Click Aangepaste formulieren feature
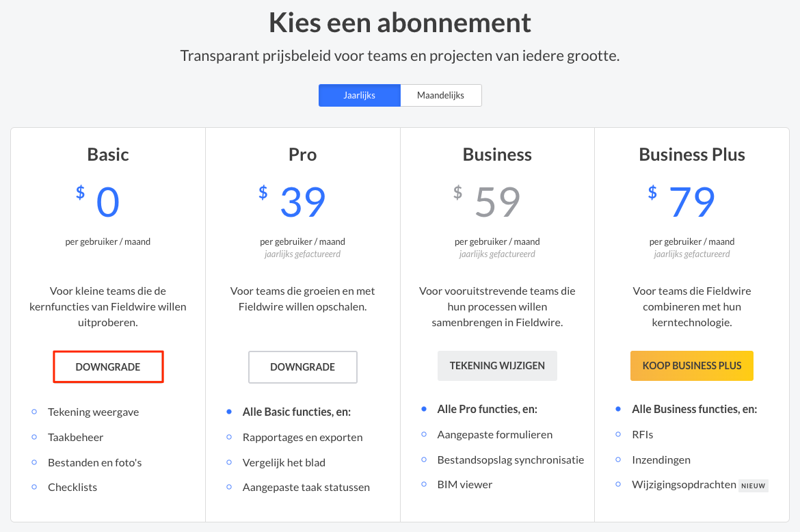 coord(494,434)
